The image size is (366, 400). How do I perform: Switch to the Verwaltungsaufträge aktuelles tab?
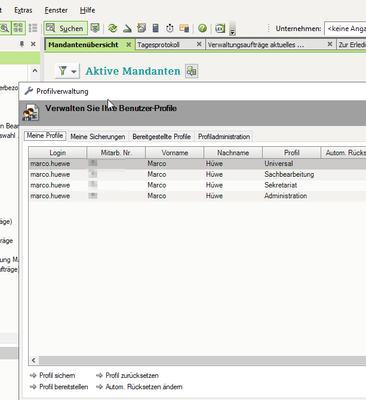click(256, 45)
